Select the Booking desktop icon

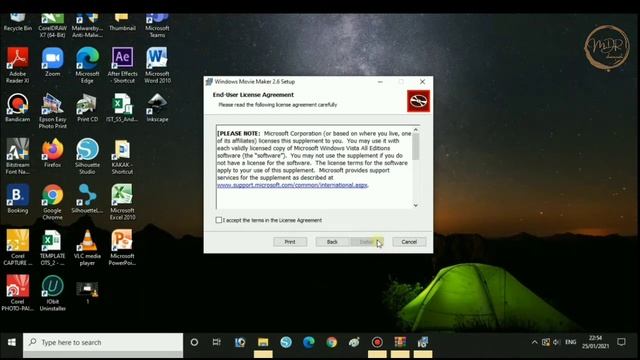pyautogui.click(x=18, y=199)
